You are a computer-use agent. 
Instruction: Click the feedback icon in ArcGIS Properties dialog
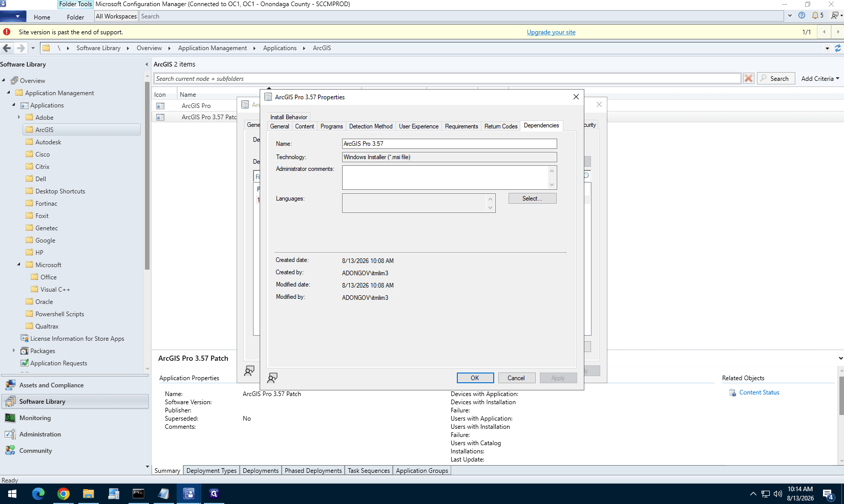(x=272, y=378)
